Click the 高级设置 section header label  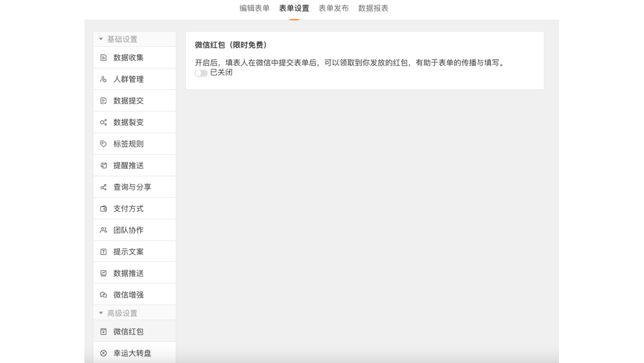(x=122, y=313)
